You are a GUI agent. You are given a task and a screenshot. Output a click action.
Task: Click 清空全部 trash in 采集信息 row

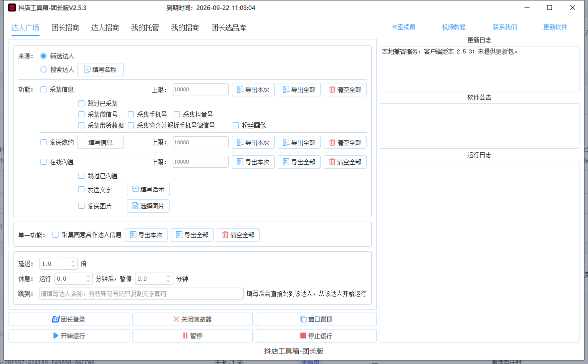pyautogui.click(x=345, y=89)
